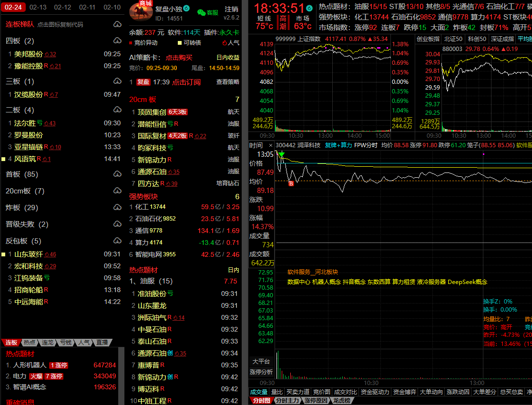Toggle the 人气 flame legend
The height and width of the screenshot is (405, 532).
pyautogui.click(x=225, y=43)
